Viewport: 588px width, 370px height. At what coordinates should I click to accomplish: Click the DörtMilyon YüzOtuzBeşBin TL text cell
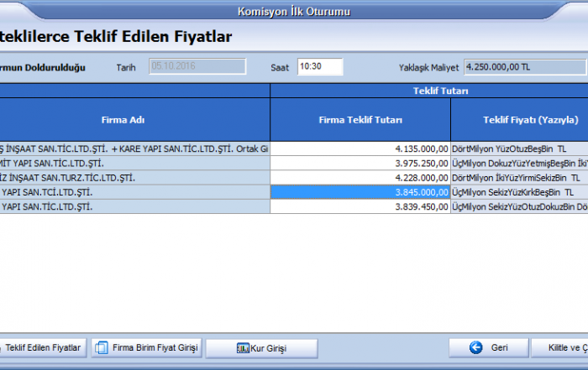[519, 149]
